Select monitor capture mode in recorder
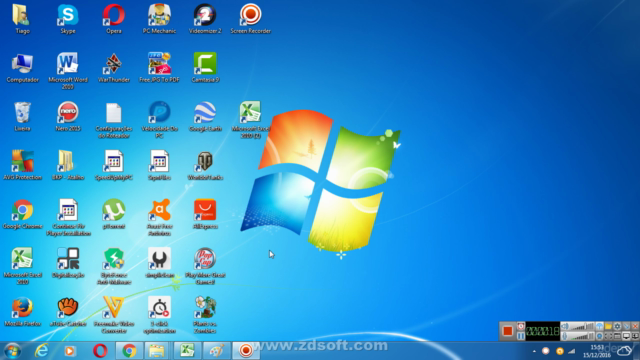Viewport: 640px width, 360px height. [x=627, y=336]
